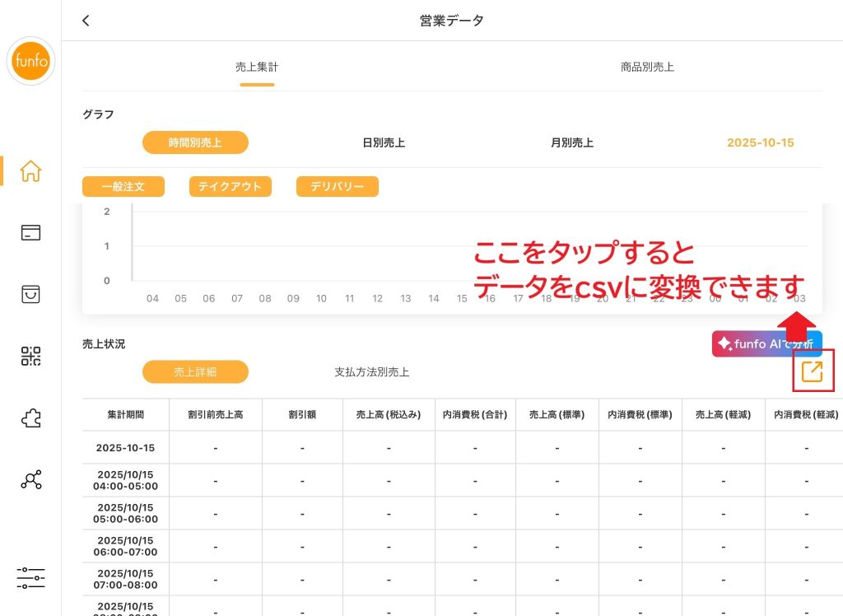Click the funfo AIで分析 button
The height and width of the screenshot is (616, 843).
click(766, 343)
